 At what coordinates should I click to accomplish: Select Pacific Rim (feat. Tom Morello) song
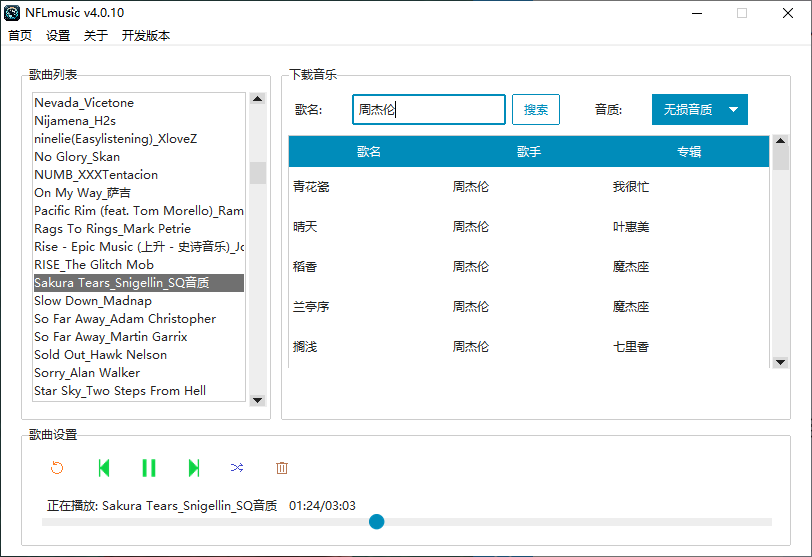(139, 211)
